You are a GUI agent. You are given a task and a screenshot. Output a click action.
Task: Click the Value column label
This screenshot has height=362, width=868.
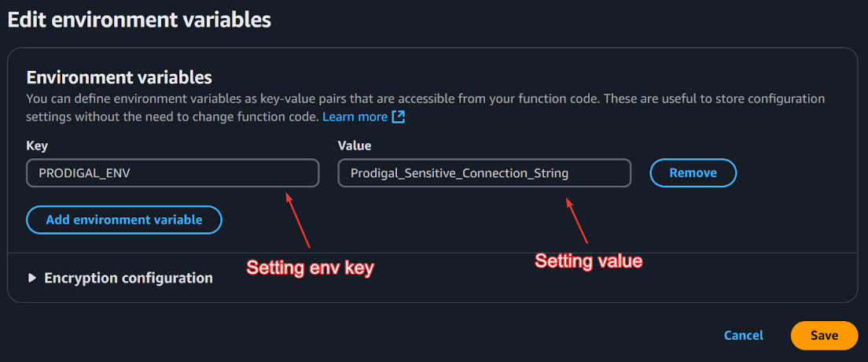click(354, 146)
